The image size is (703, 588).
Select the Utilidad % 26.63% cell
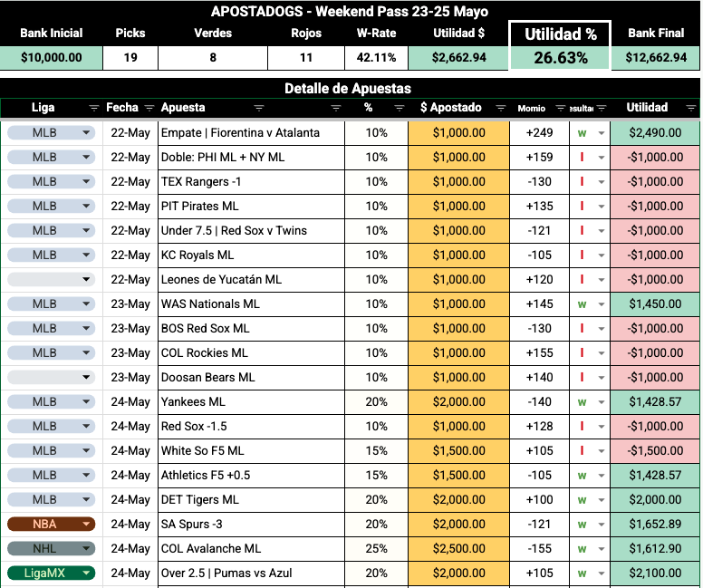tap(561, 58)
